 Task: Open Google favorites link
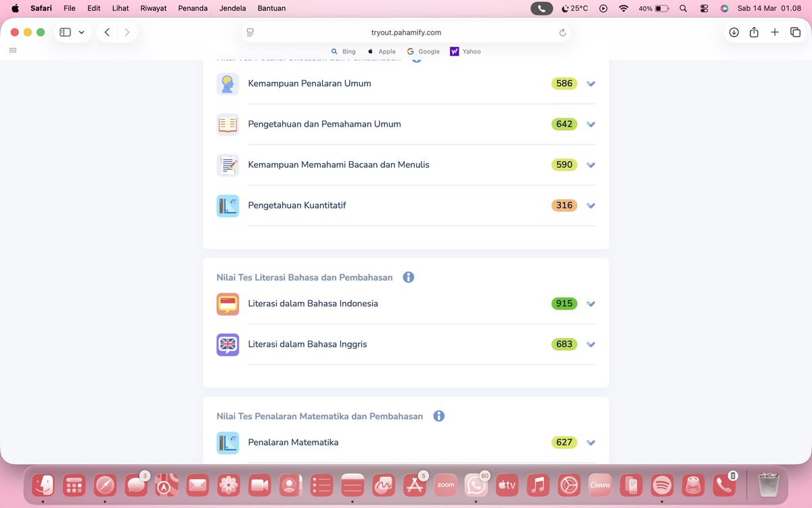pos(424,51)
